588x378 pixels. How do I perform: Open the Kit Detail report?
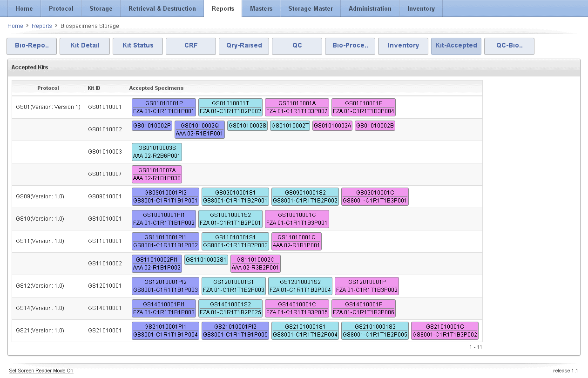pos(85,46)
